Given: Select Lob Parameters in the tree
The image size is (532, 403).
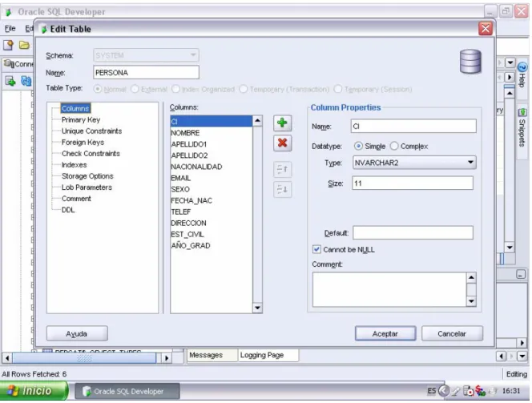Looking at the screenshot, I should coord(87,187).
